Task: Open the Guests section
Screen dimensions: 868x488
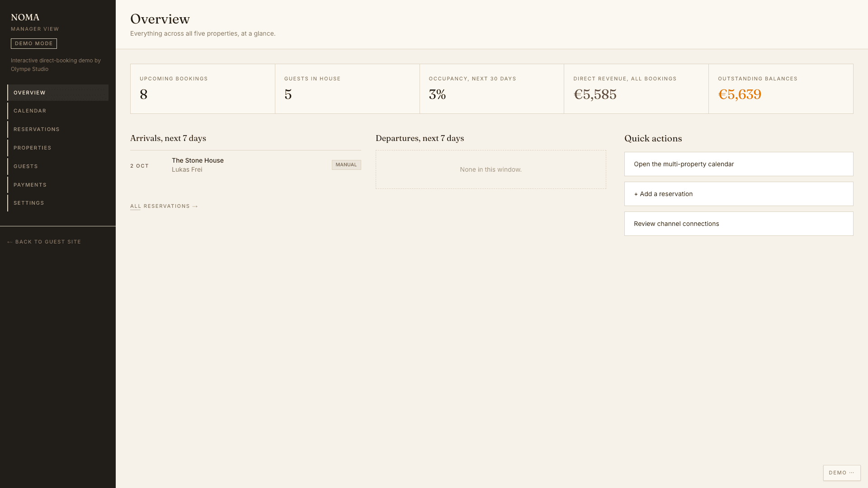Action: tap(58, 166)
